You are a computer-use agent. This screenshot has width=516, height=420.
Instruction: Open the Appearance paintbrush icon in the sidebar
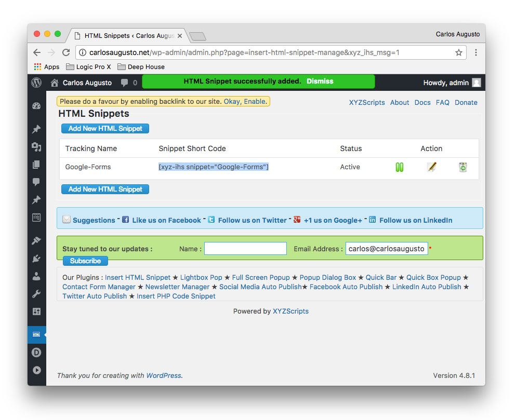(x=36, y=241)
